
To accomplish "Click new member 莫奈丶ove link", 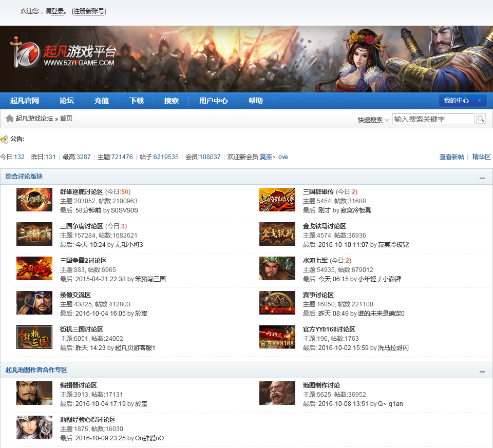I will tap(274, 157).
